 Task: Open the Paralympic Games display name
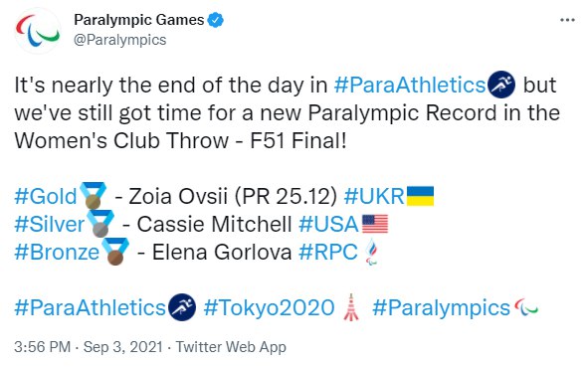pyautogui.click(x=139, y=20)
